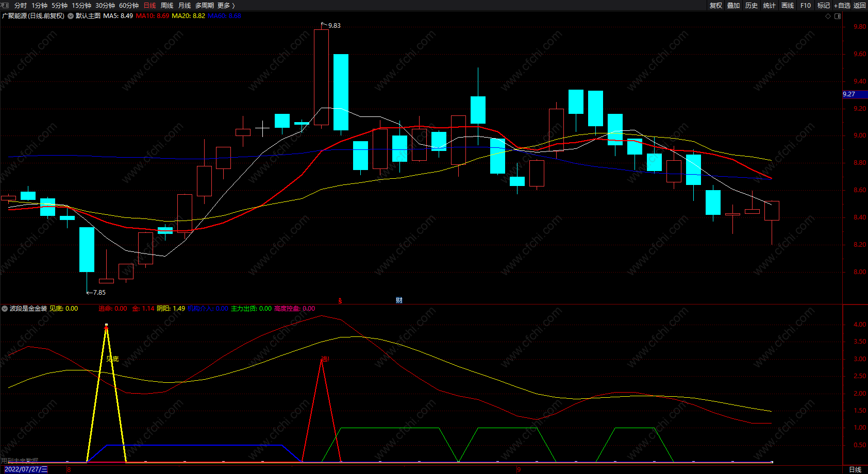Click the 标记 mark button
The height and width of the screenshot is (474, 868).
[x=824, y=5]
